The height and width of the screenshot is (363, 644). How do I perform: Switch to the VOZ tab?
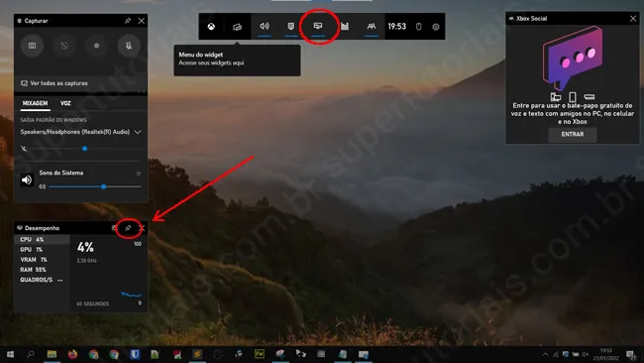click(x=65, y=103)
